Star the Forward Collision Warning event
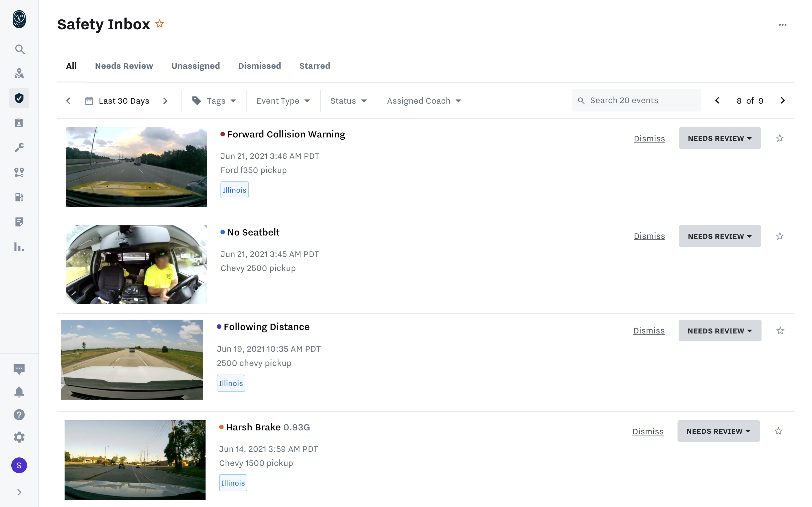 pos(779,138)
